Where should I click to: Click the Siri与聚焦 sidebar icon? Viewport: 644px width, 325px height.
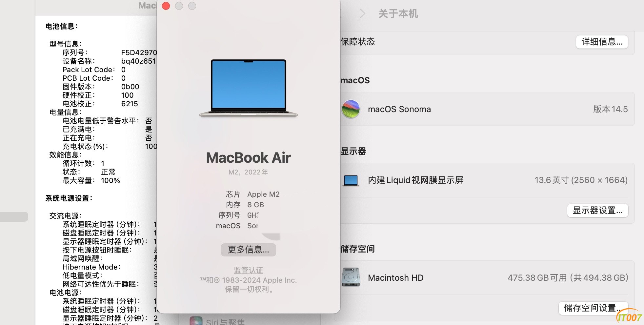point(196,321)
